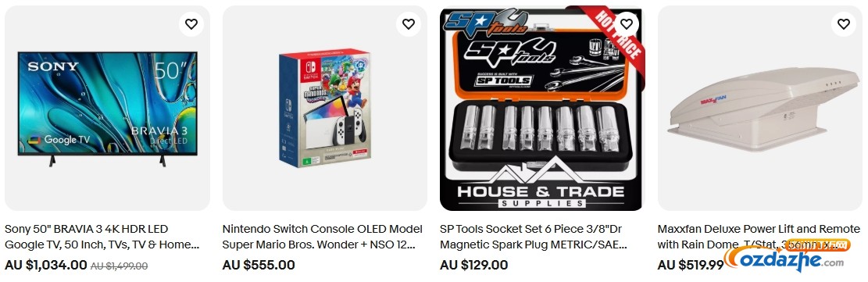Click the AU $1,034.00 price

(x=46, y=266)
